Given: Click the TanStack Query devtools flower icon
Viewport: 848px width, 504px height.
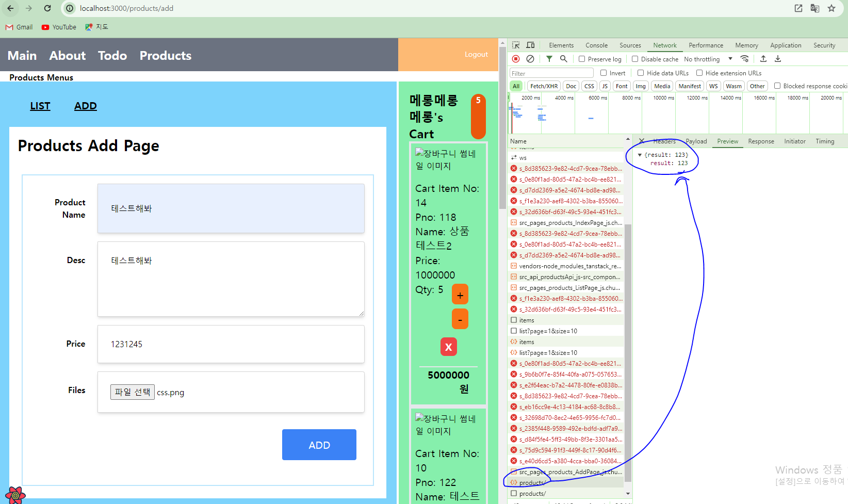Looking at the screenshot, I should (x=15, y=495).
